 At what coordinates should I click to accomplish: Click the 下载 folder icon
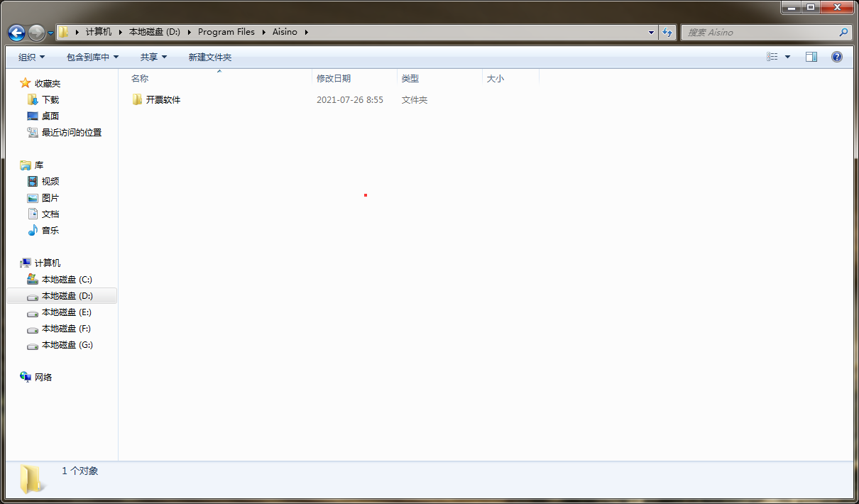tap(33, 99)
